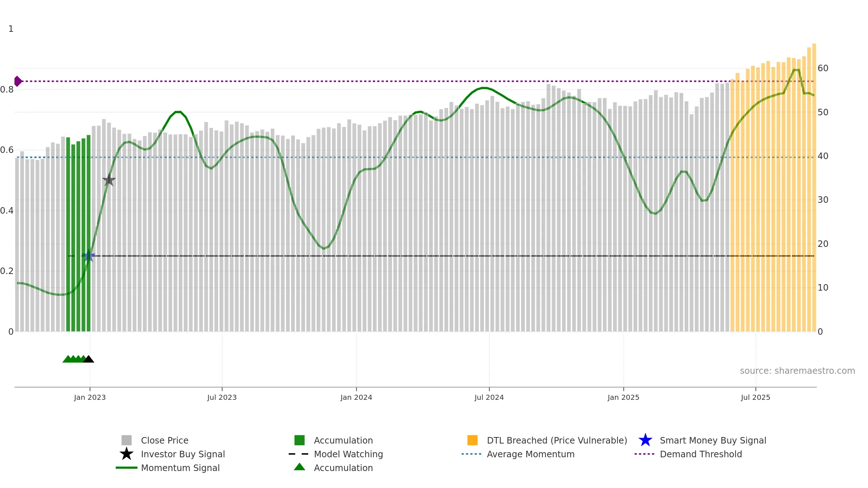This screenshot has width=868, height=488.
Task: Click the momentum line peak near Jul 2024
Action: [483, 88]
